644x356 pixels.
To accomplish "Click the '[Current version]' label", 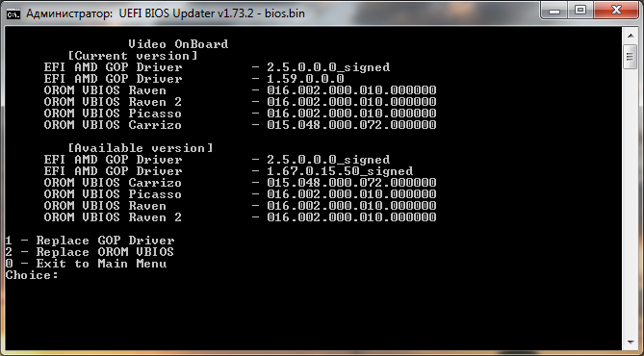I will click(133, 56).
